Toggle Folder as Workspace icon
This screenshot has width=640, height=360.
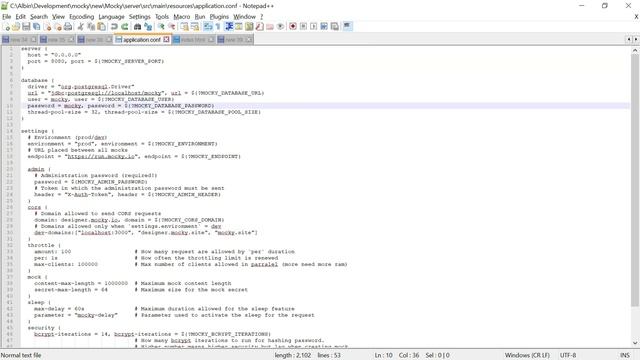[270, 27]
